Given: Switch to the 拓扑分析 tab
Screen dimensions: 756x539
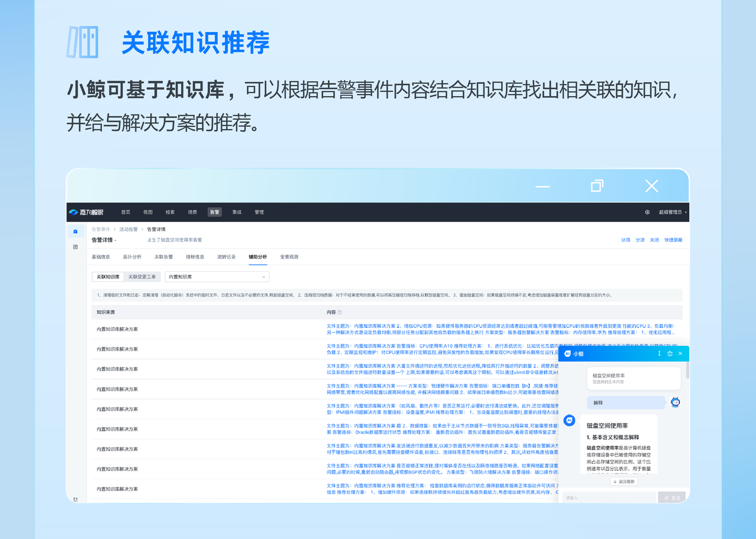Looking at the screenshot, I should tap(132, 257).
